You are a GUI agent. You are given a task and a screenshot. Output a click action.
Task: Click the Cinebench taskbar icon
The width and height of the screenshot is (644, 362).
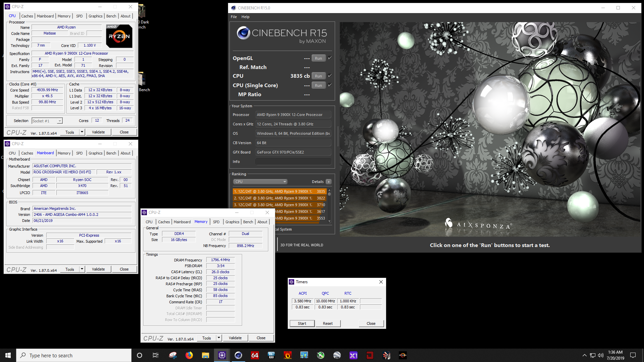(x=238, y=355)
